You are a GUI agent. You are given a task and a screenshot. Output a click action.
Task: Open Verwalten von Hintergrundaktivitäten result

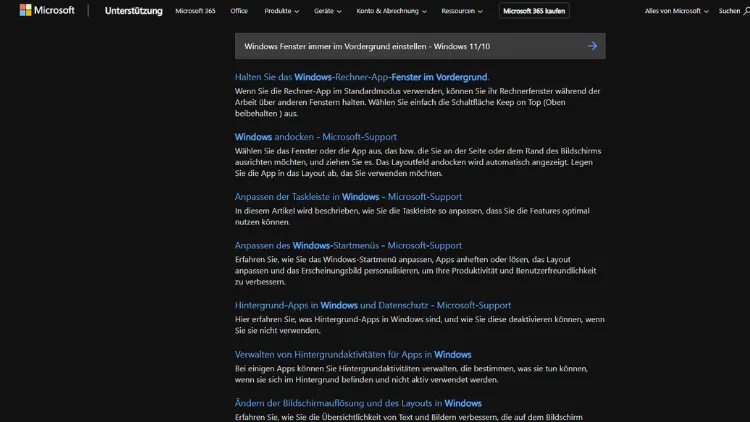tap(353, 355)
